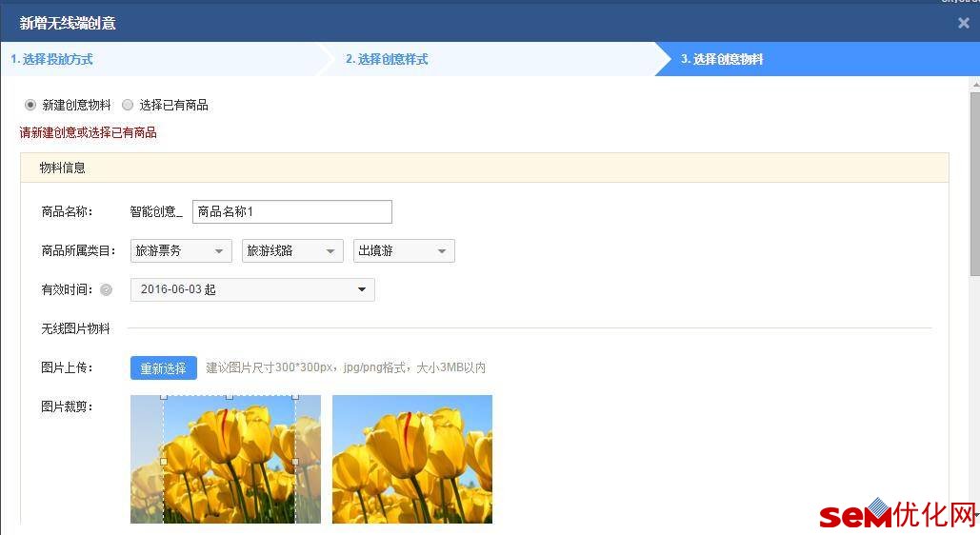Open the 旅游线路 subcategory dropdown
Viewport: 980px width, 535px height.
[292, 250]
